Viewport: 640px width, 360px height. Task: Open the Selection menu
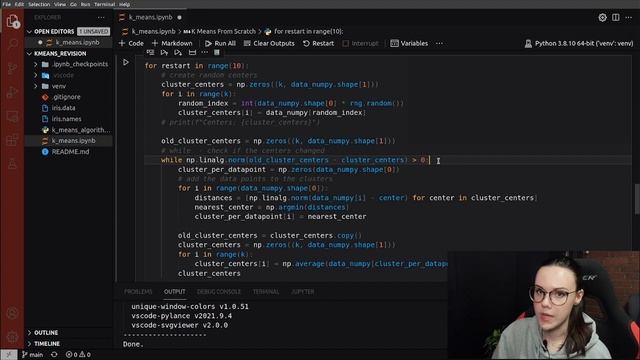click(x=39, y=4)
